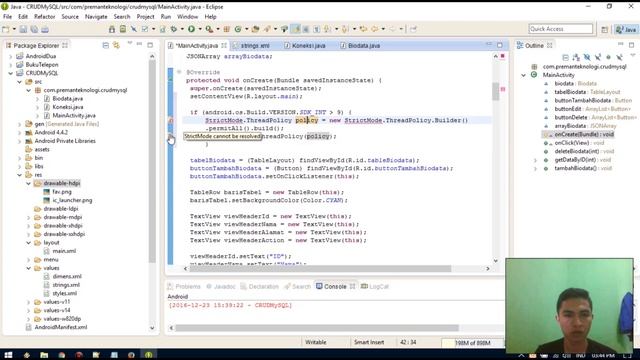Click the Quick Access search field
640x360 pixels.
point(560,29)
